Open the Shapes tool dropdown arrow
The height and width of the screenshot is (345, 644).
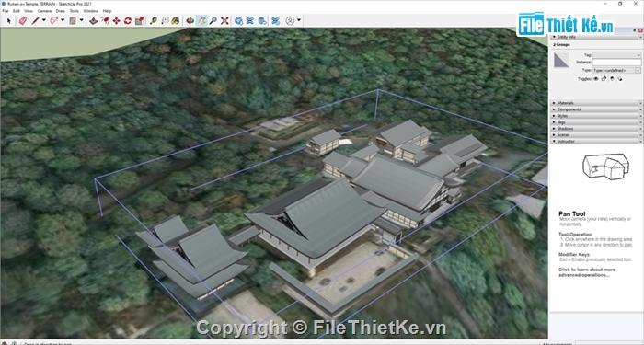point(81,20)
